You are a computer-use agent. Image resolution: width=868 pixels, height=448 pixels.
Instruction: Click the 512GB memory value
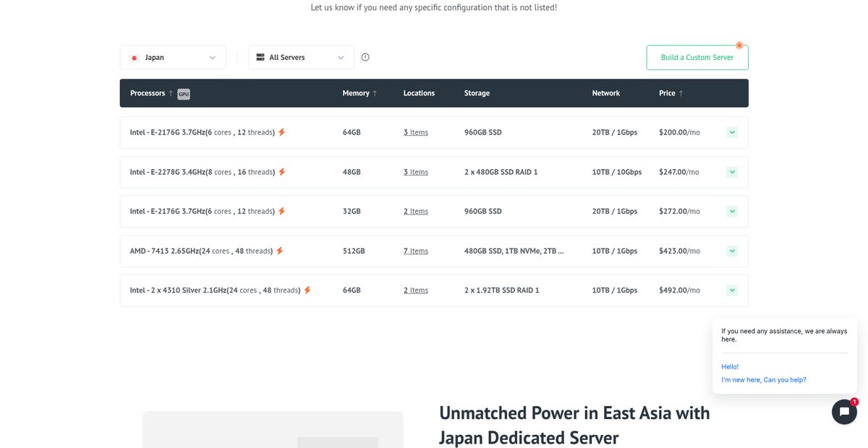tap(354, 251)
